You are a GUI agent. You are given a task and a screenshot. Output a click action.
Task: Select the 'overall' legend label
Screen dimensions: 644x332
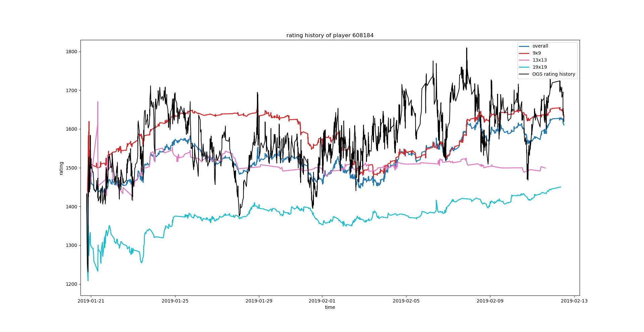pos(540,46)
